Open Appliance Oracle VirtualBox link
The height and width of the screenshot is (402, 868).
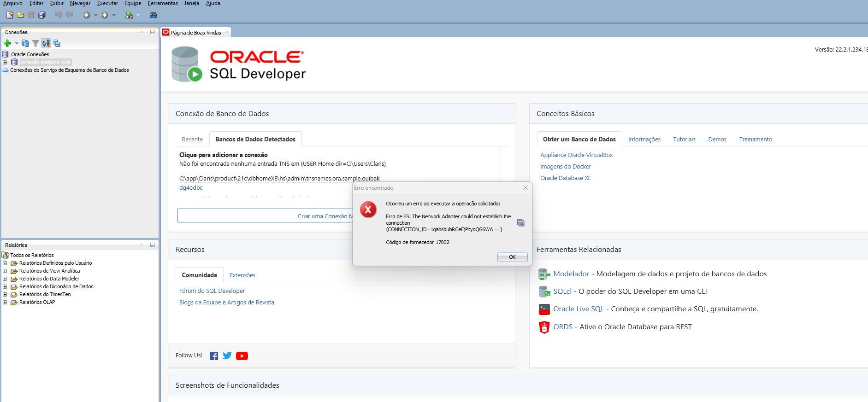[x=576, y=155]
